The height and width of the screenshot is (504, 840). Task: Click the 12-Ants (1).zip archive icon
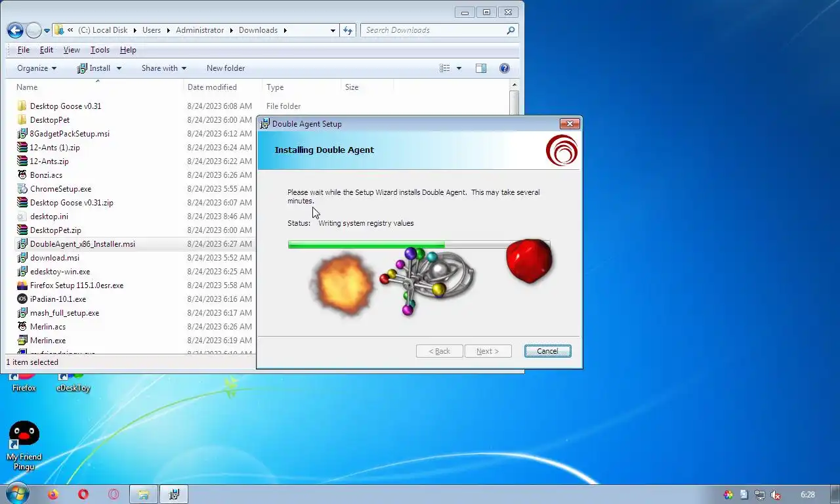pyautogui.click(x=22, y=147)
